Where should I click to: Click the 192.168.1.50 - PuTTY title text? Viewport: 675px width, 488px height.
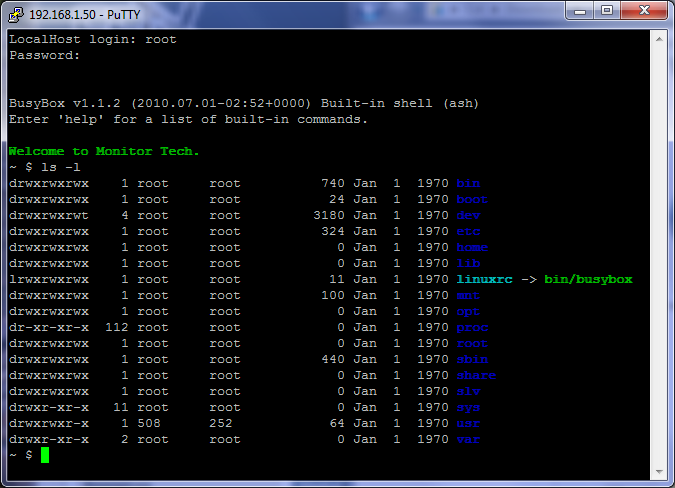click(85, 15)
